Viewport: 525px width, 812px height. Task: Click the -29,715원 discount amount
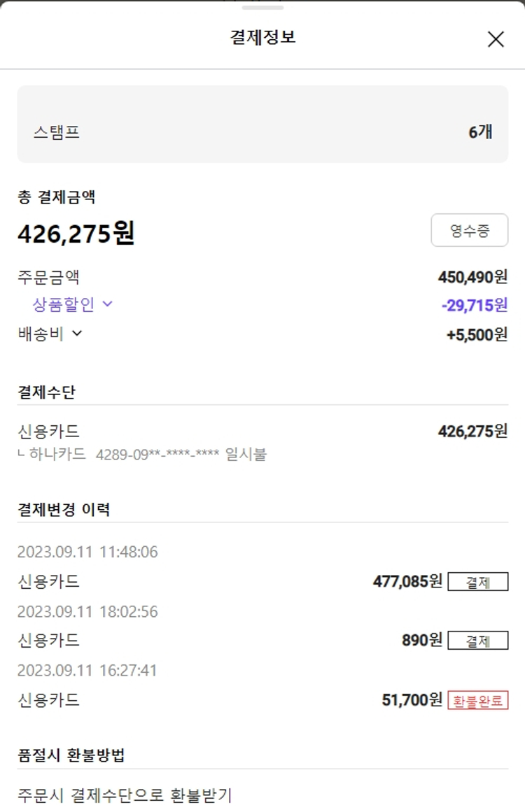pyautogui.click(x=474, y=305)
